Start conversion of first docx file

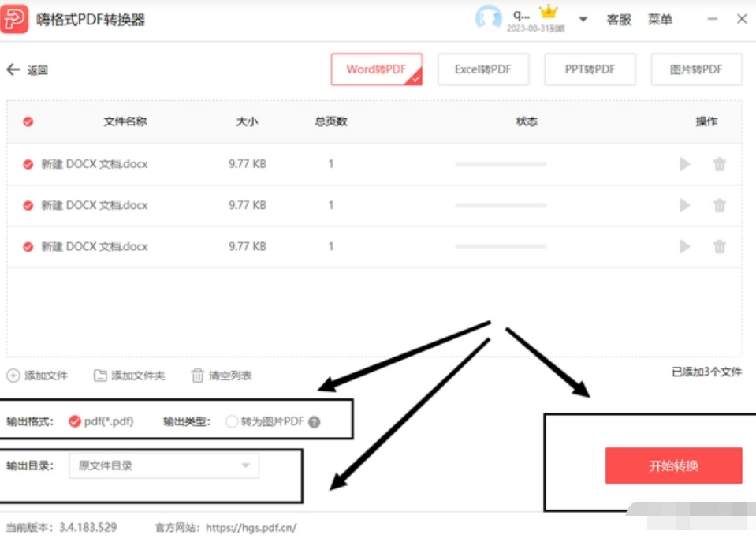(x=684, y=164)
